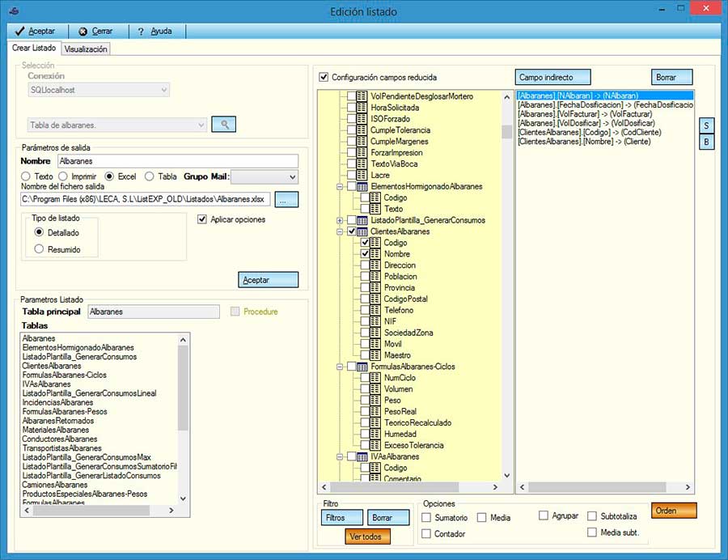Click the FormulasAlbaranes-Ciclos table icon
The width and height of the screenshot is (728, 560).
pos(362,367)
